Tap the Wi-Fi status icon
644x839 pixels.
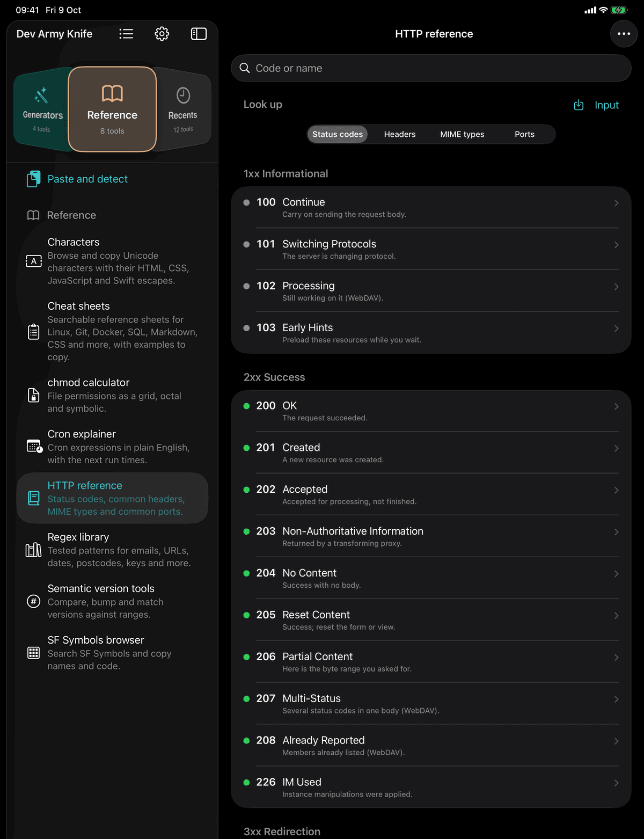[x=603, y=10]
